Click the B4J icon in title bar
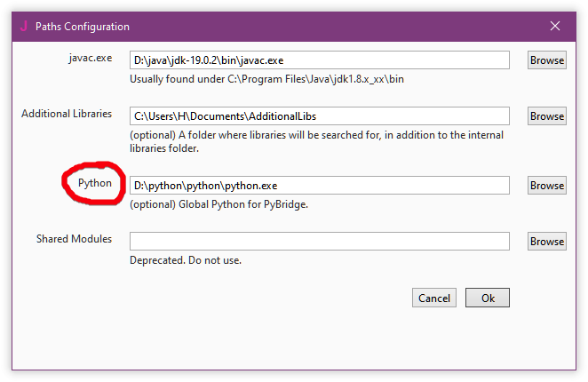Screen dimensions: 588x382 [23, 27]
